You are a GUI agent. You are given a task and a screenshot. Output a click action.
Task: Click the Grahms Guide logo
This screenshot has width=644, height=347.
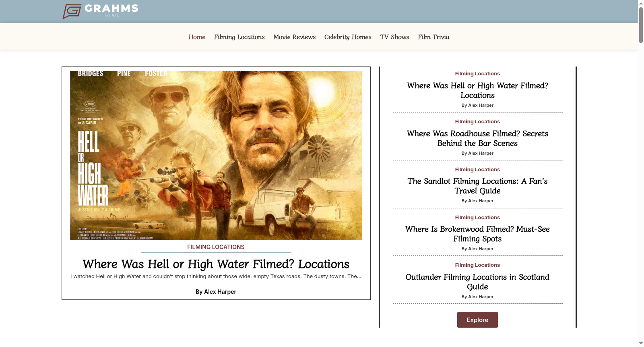(x=101, y=11)
